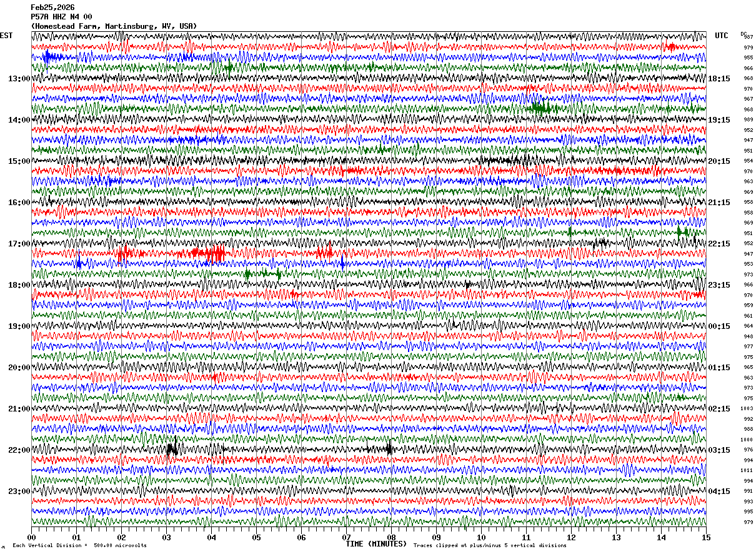Click the "DC" column header
This screenshot has height=554, width=756.
point(744,34)
